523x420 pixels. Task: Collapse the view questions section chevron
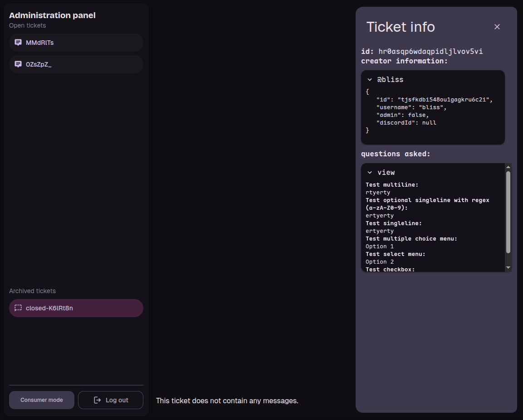coord(370,173)
